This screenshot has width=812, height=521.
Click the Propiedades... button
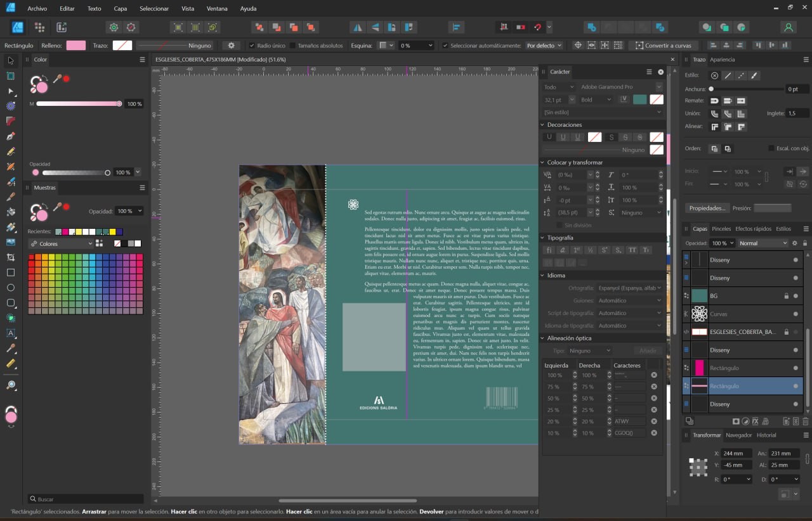(707, 208)
